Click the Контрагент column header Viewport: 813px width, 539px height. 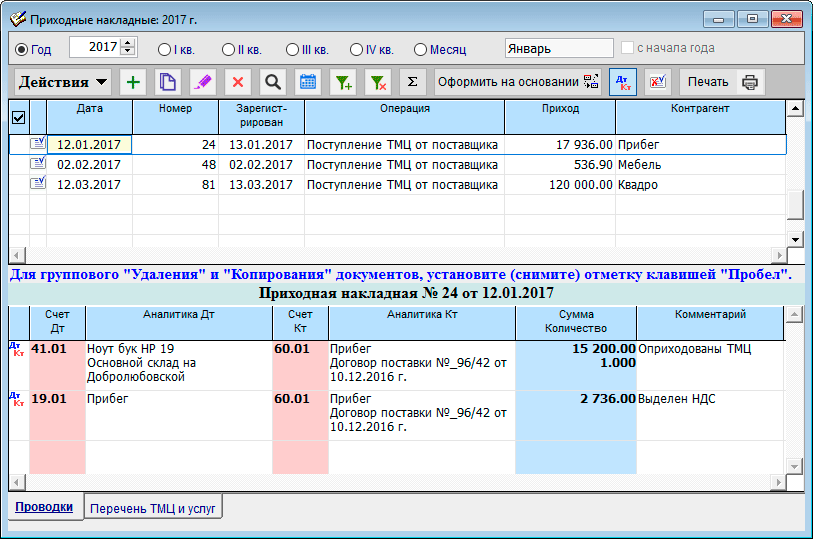pos(700,117)
